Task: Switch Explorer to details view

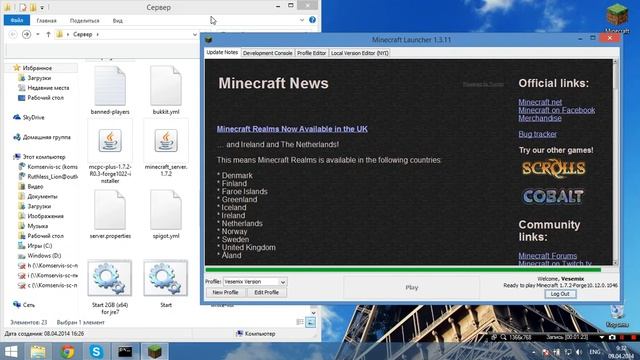Action: click(x=300, y=322)
